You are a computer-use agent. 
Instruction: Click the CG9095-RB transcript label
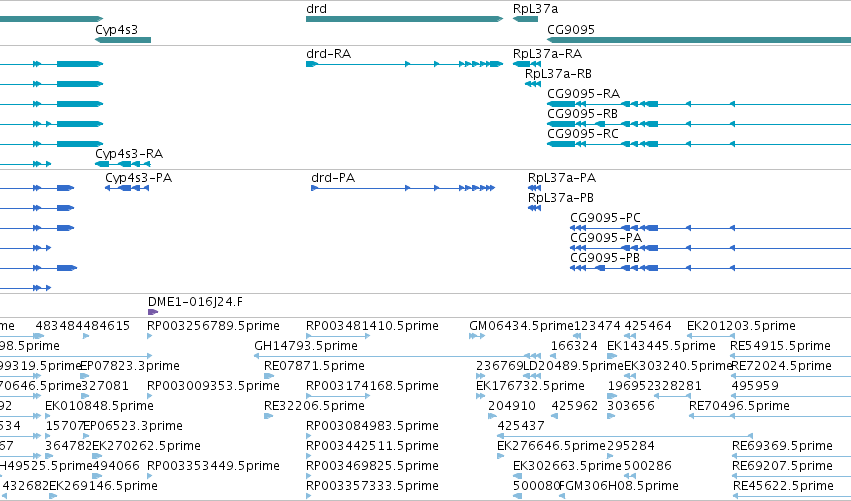pyautogui.click(x=582, y=114)
